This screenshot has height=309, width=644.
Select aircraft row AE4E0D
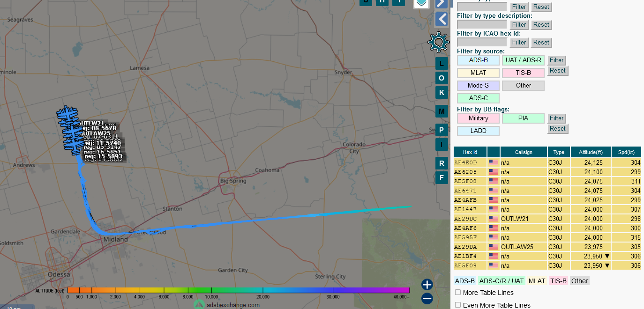(547, 162)
